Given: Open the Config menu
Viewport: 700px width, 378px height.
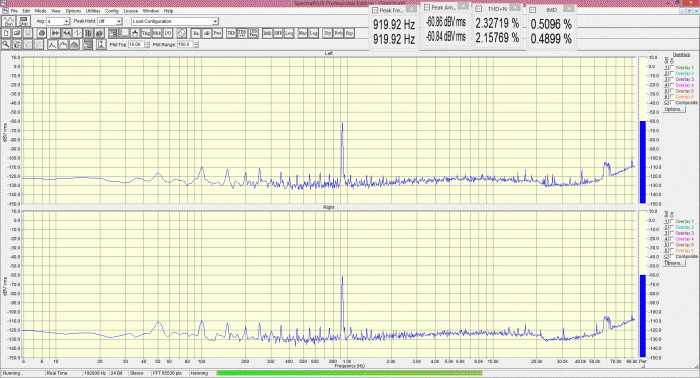Looking at the screenshot, I should (x=112, y=11).
